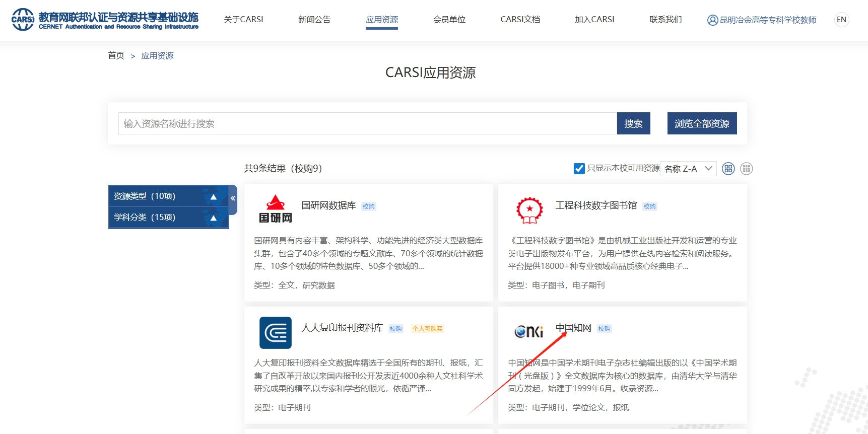
Task: Click the CNKI logo
Action: 529,331
